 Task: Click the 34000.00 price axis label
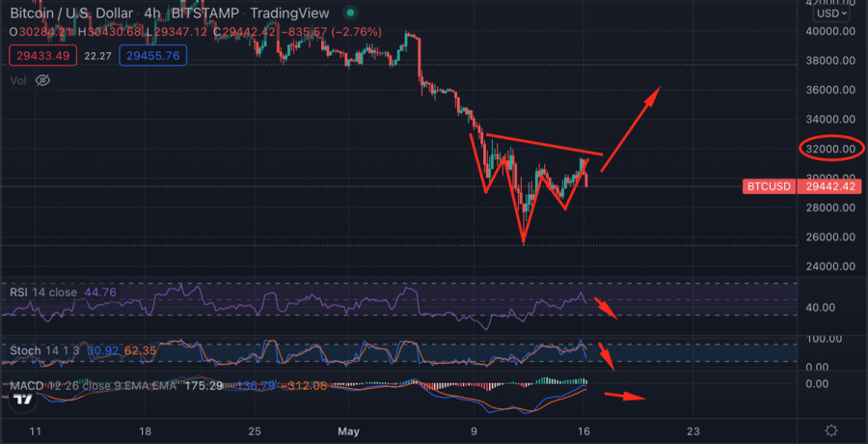[x=828, y=119]
